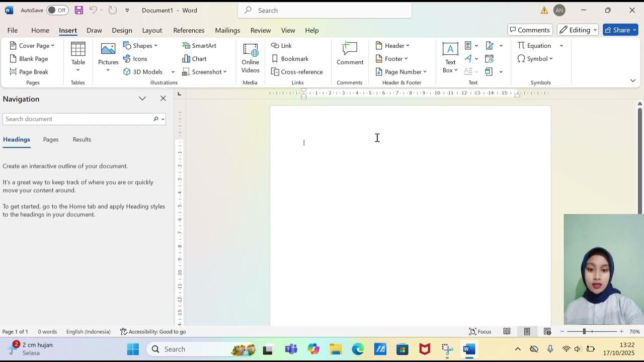The height and width of the screenshot is (362, 644).
Task: Insert Online Videos
Action: pyautogui.click(x=250, y=58)
